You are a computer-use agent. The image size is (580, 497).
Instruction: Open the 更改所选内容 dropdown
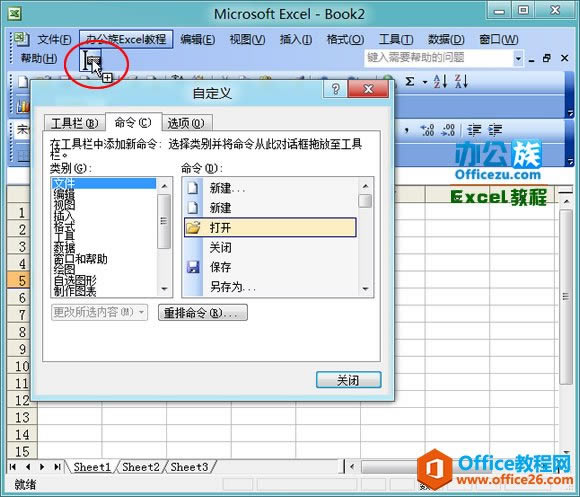pyautogui.click(x=100, y=312)
